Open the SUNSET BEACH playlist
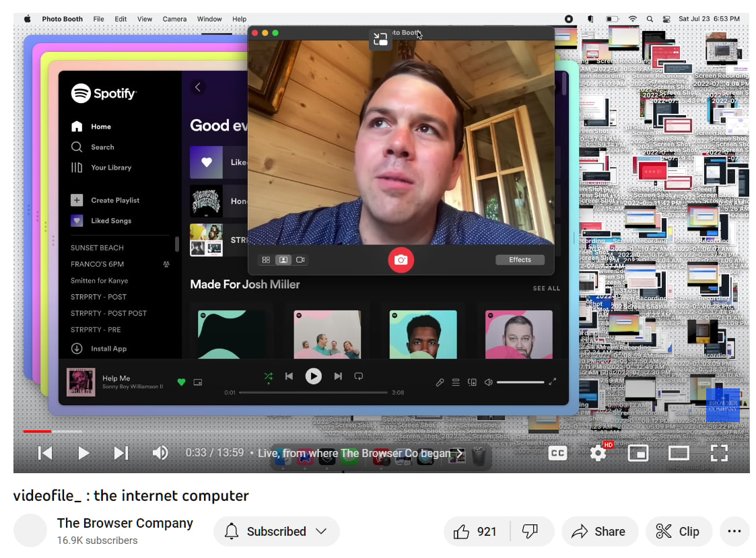Viewport: 756px width, 558px height. click(97, 248)
